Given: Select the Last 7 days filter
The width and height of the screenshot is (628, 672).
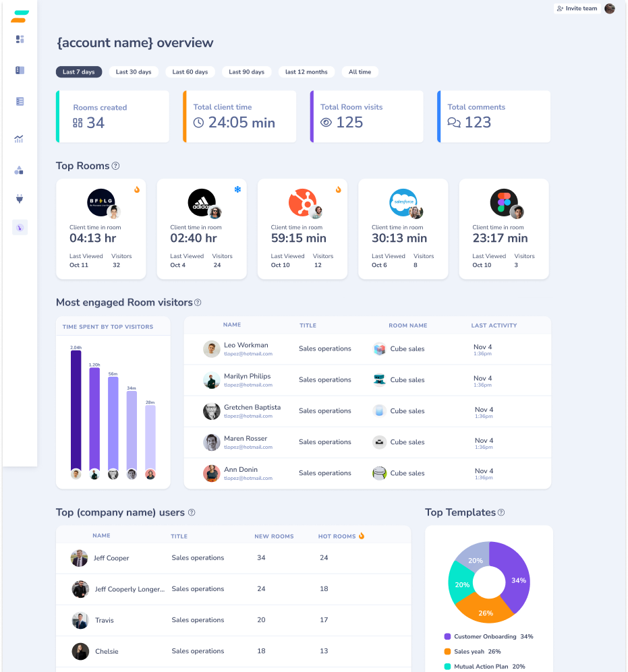Looking at the screenshot, I should (79, 72).
